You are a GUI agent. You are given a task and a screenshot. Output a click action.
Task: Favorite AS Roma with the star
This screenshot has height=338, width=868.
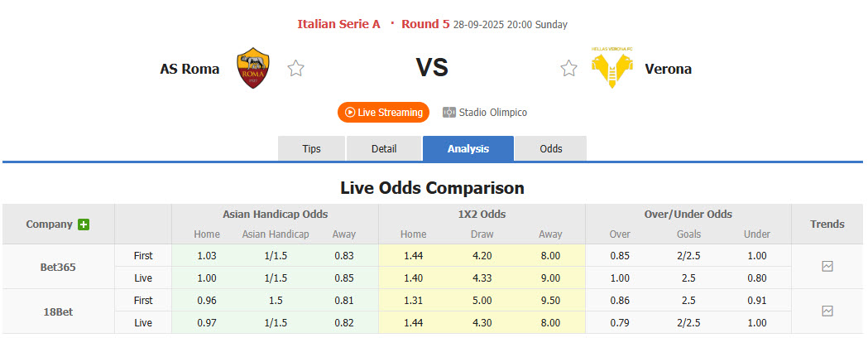pos(295,69)
